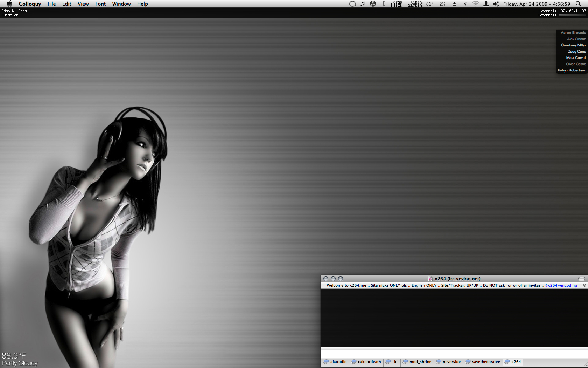Zoom the x264 chat window

point(341,279)
